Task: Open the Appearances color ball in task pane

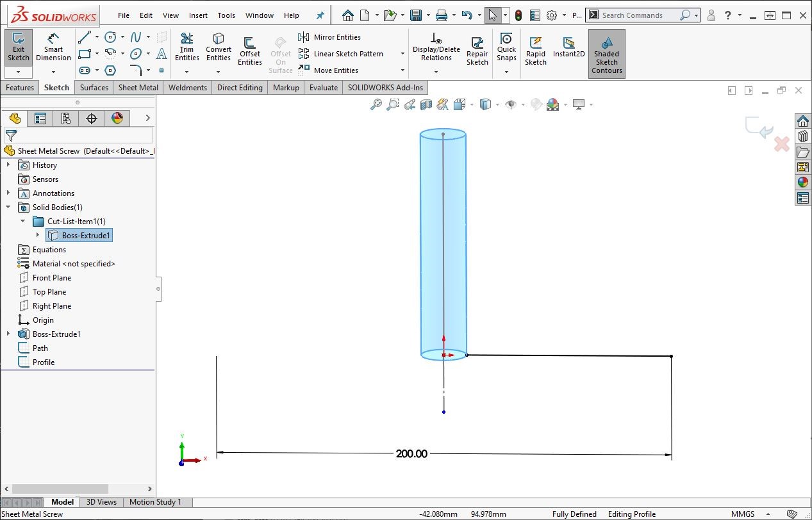Action: tap(802, 183)
